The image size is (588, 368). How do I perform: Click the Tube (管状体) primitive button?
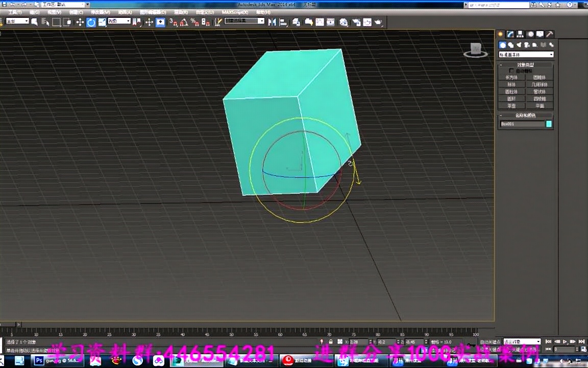540,91
